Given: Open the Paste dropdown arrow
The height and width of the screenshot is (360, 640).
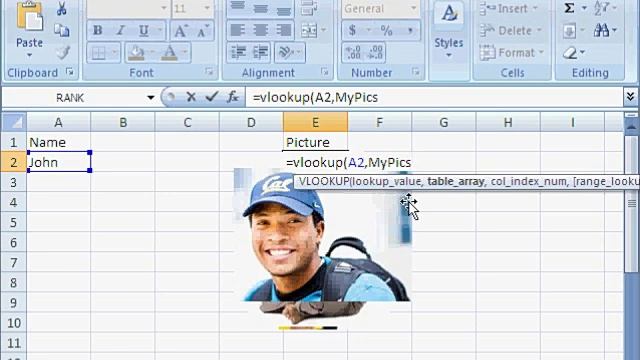Looking at the screenshot, I should (x=29, y=55).
